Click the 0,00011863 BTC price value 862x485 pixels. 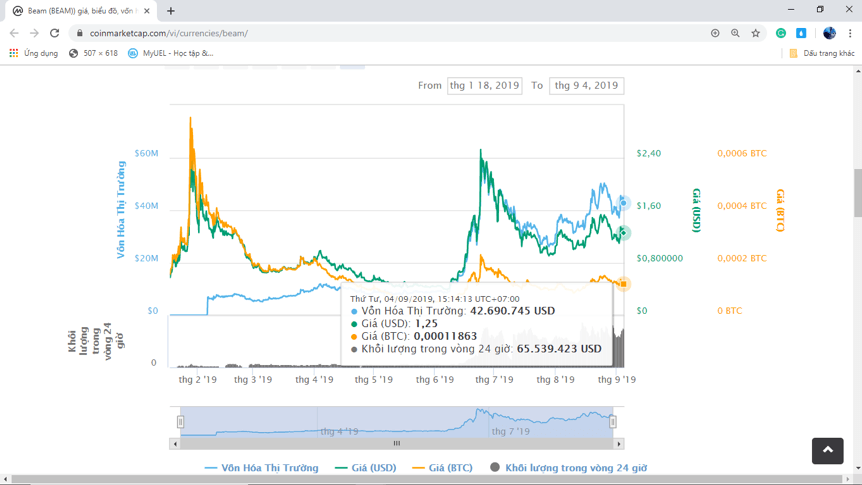point(445,337)
